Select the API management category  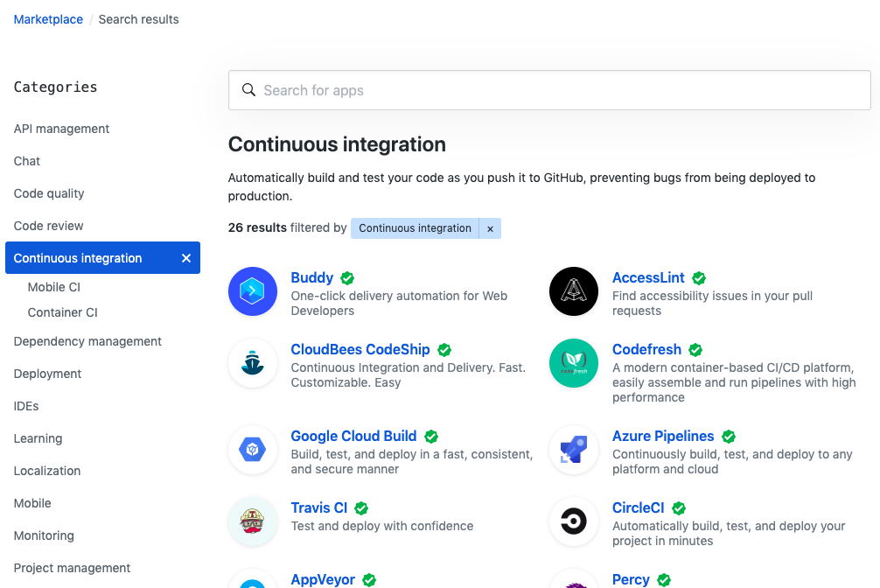pyautogui.click(x=61, y=129)
